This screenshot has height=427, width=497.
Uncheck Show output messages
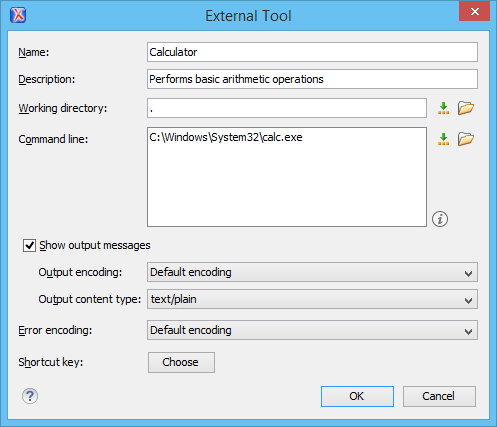(29, 245)
